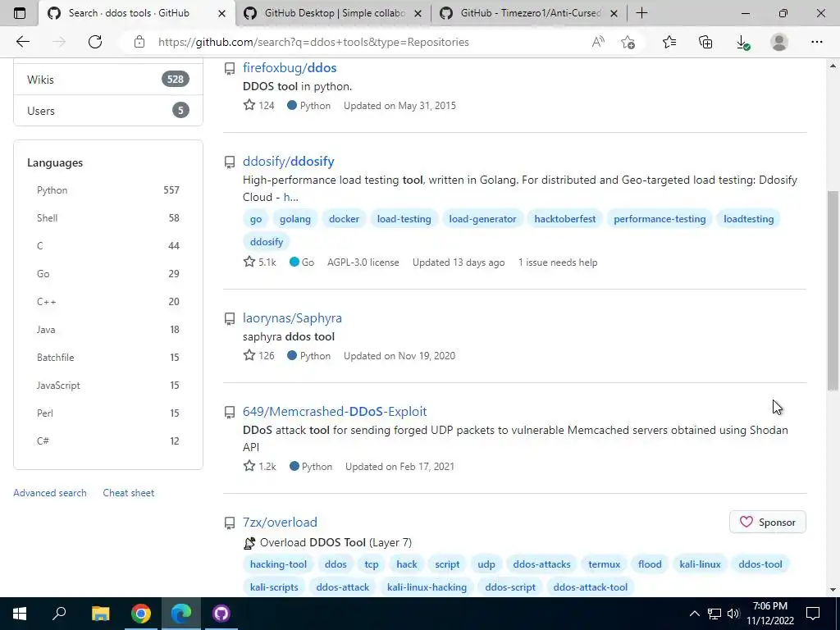Open Advanced search link

click(x=50, y=493)
